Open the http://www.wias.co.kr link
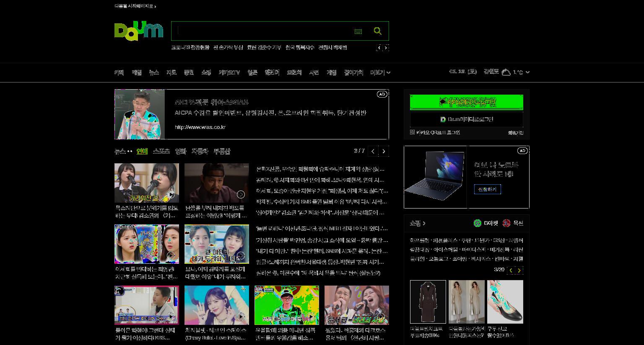 pyautogui.click(x=200, y=127)
